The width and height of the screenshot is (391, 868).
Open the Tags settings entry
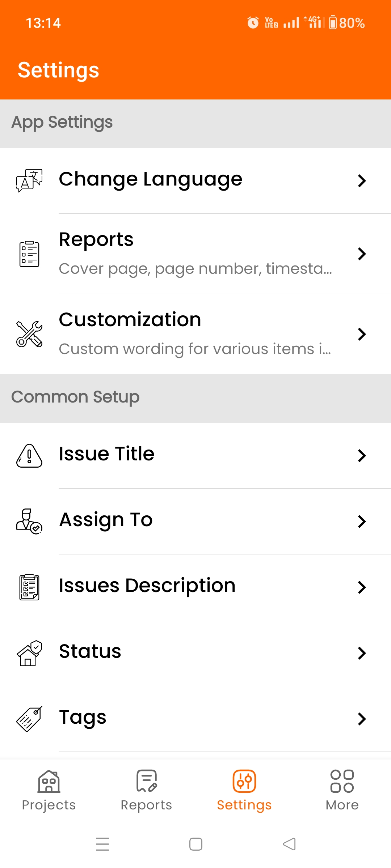[195, 719]
